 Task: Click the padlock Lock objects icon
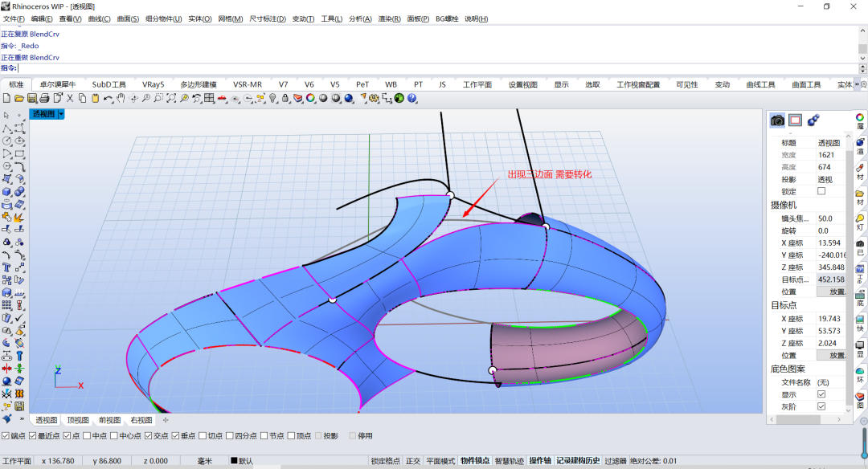285,98
